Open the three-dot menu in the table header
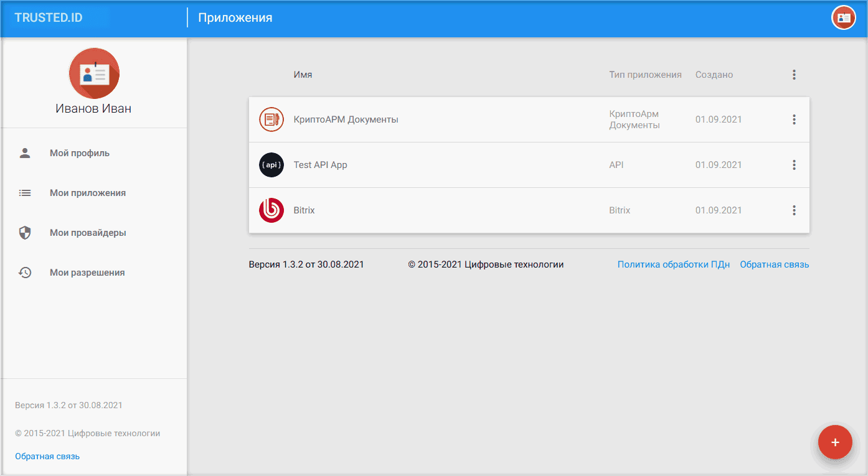 794,75
